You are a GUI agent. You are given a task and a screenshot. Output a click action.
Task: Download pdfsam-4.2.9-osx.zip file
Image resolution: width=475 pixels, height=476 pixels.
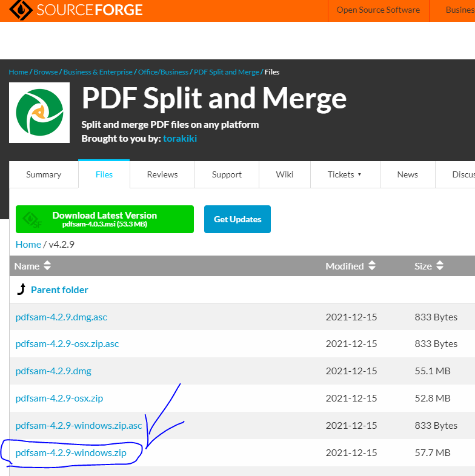point(59,398)
